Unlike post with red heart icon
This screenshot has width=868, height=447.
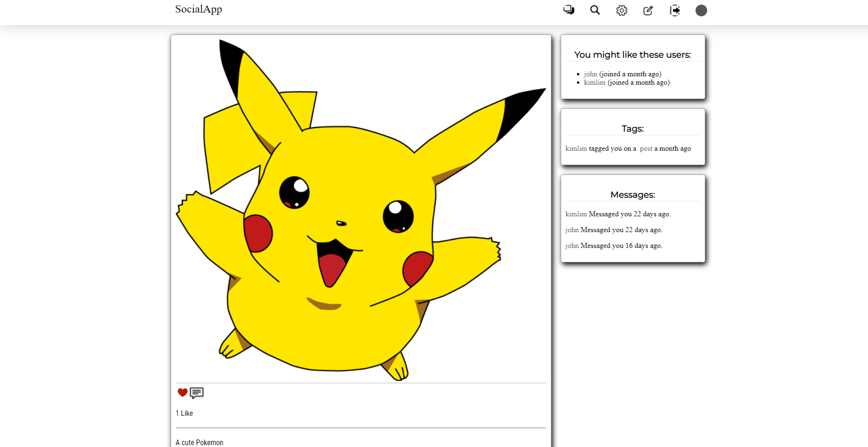pos(182,393)
